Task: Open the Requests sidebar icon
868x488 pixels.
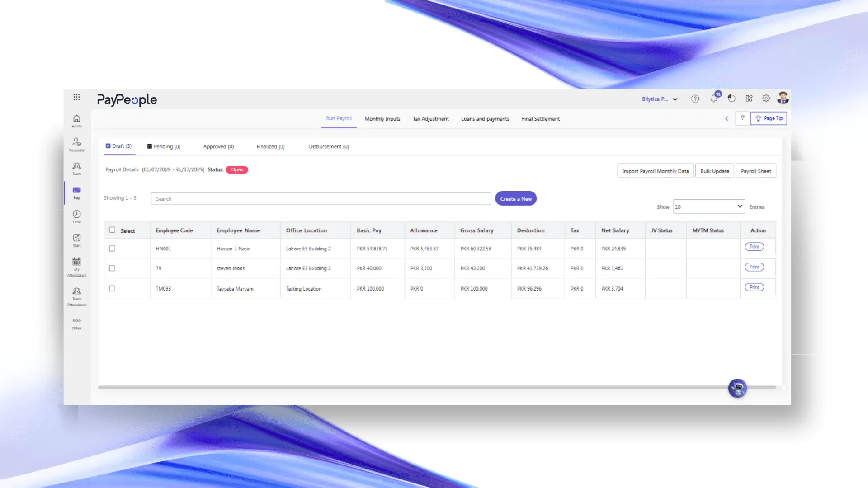Action: pyautogui.click(x=76, y=144)
